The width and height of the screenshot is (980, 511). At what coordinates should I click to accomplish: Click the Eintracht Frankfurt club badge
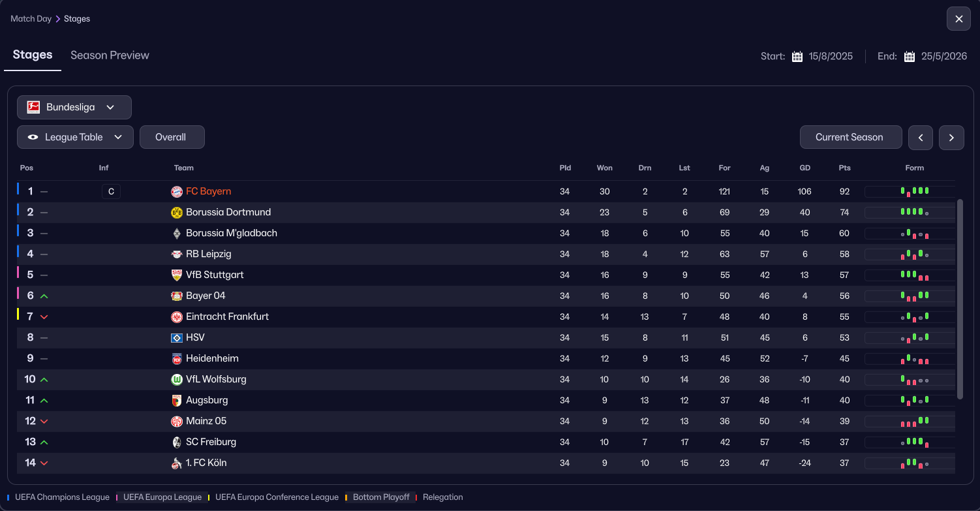176,317
